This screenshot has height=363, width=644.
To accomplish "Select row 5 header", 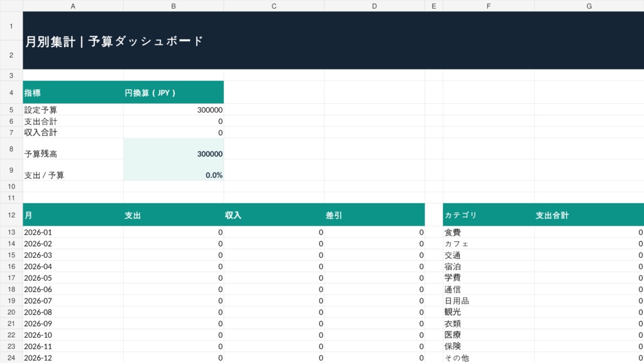I will (11, 109).
